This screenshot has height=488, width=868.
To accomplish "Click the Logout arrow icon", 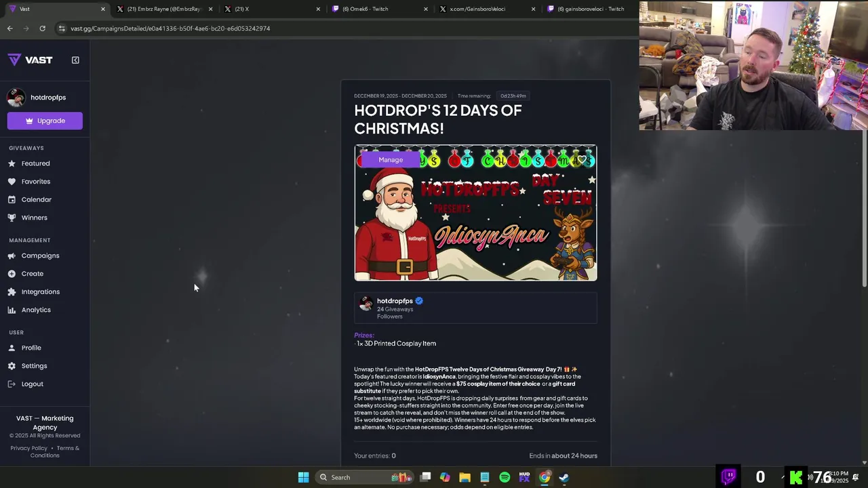I will pos(12,384).
